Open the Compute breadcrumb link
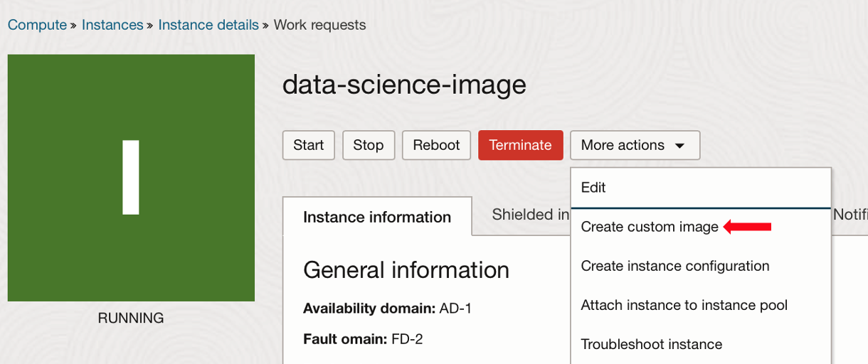This screenshot has height=364, width=868. [x=37, y=25]
